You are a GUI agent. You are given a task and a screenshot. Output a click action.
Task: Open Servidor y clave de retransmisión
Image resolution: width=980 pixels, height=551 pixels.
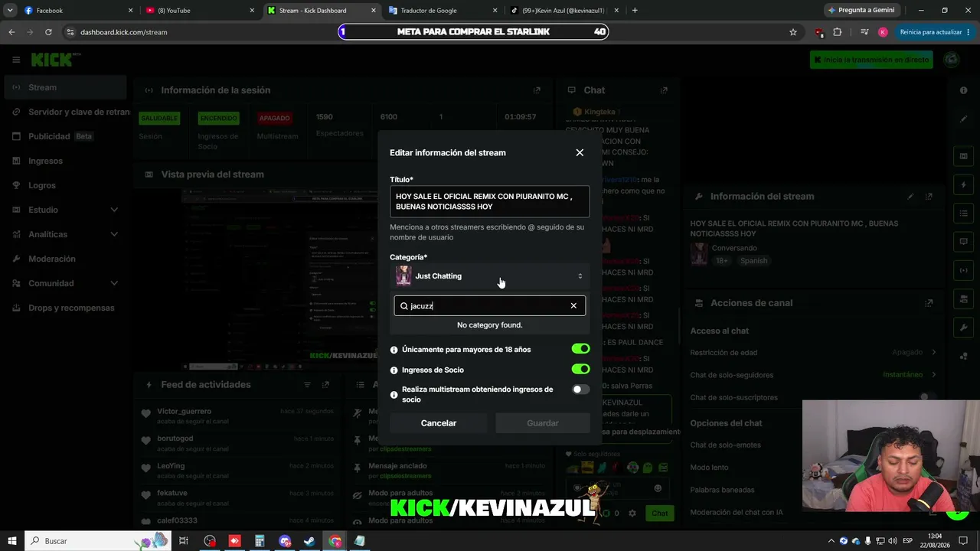(65, 112)
